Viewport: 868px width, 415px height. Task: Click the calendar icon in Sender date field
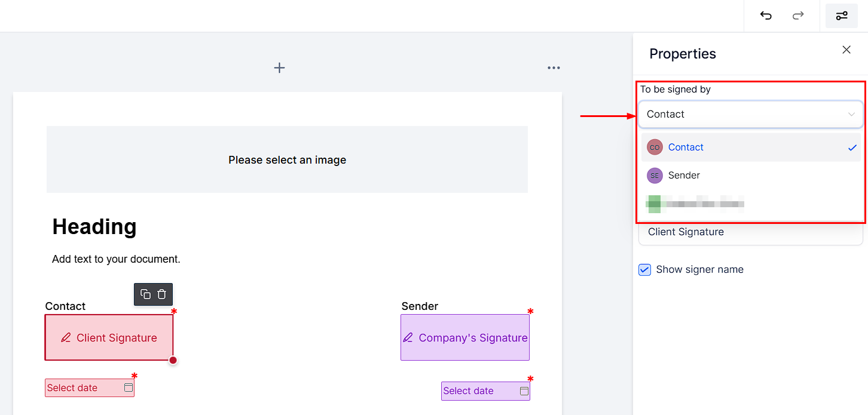[524, 391]
